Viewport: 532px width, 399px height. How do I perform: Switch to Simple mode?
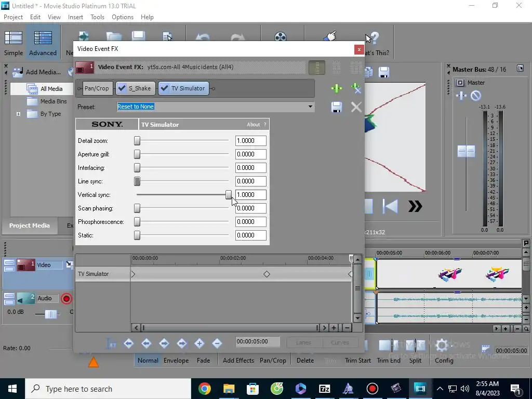coord(14,43)
